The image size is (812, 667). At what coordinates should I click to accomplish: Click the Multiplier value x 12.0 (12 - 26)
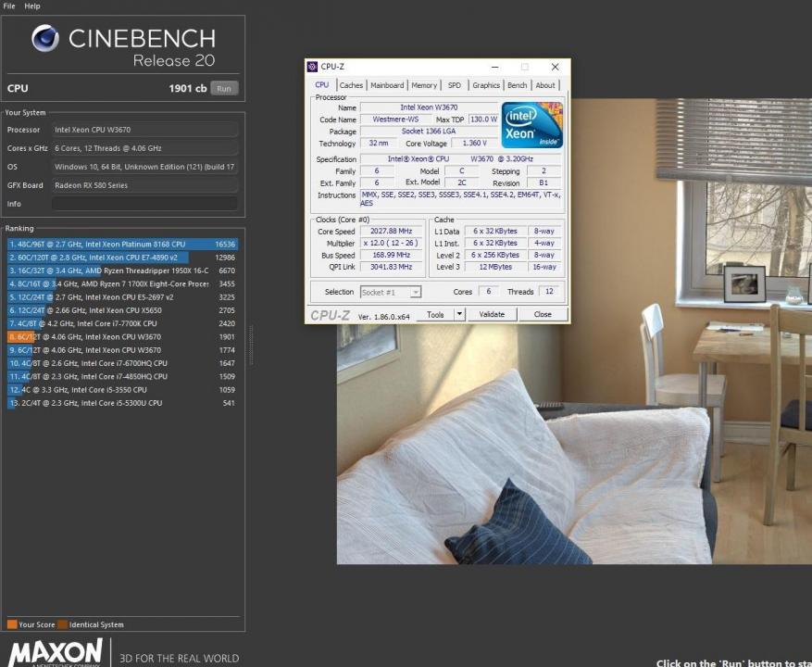(391, 243)
